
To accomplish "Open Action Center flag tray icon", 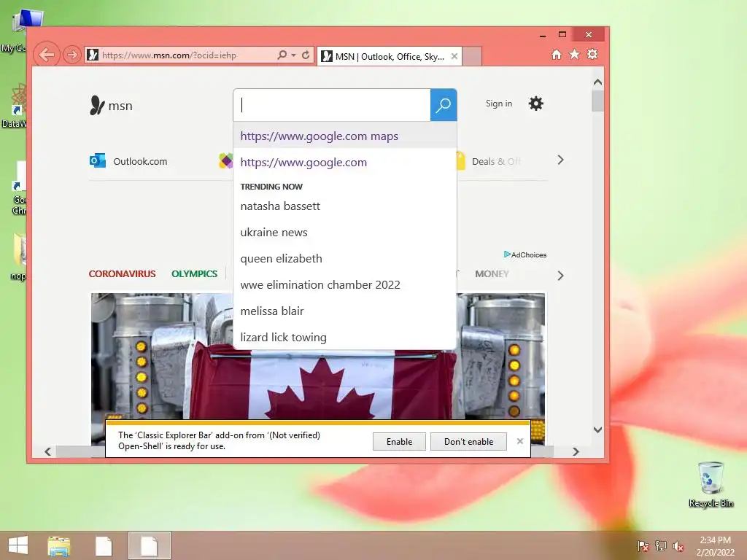I will coord(643,546).
